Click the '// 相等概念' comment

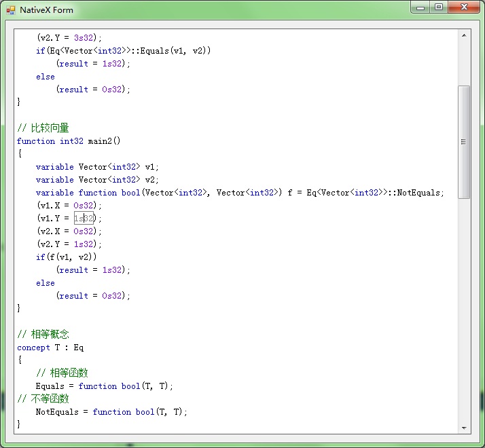(x=43, y=334)
